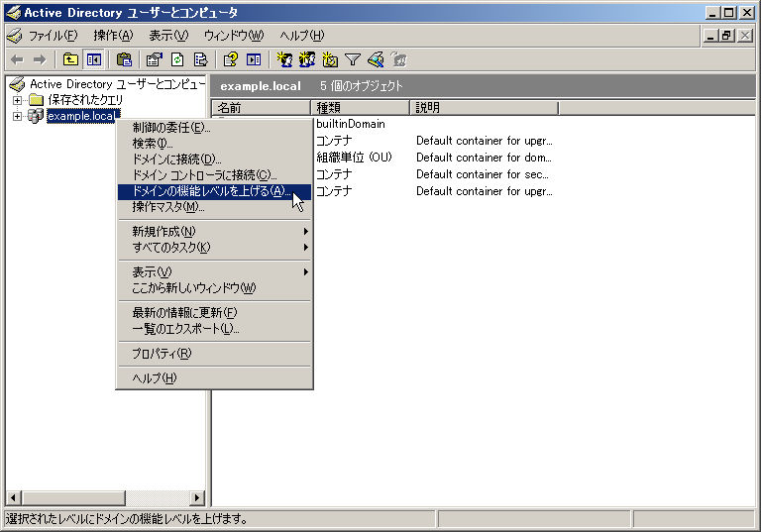Click the Create new group icon
The height and width of the screenshot is (532, 761).
(307, 59)
